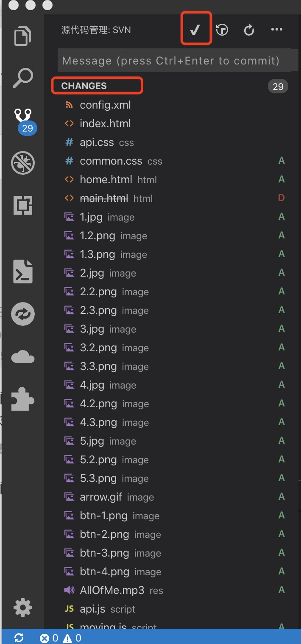Open the puzzle piece plugin icon
The width and height of the screenshot is (301, 644).
[x=23, y=400]
